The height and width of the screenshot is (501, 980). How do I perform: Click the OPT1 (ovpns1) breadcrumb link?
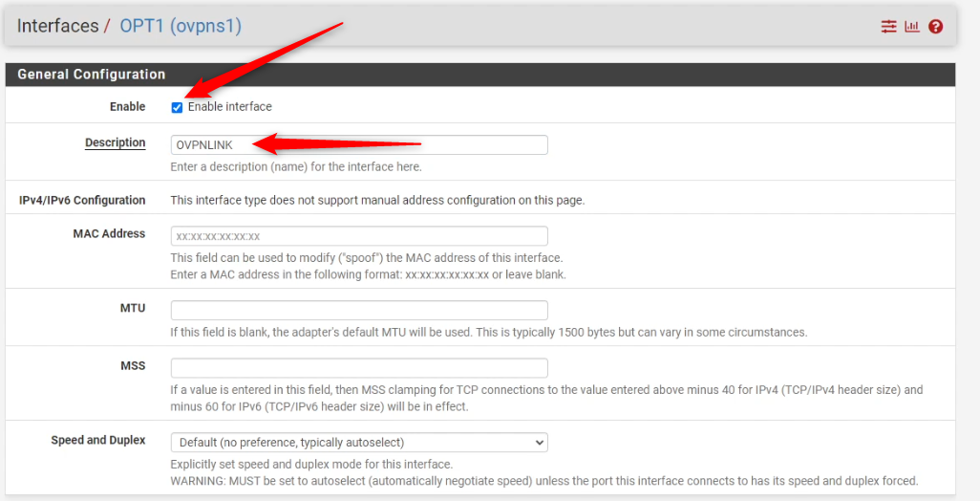(x=180, y=26)
